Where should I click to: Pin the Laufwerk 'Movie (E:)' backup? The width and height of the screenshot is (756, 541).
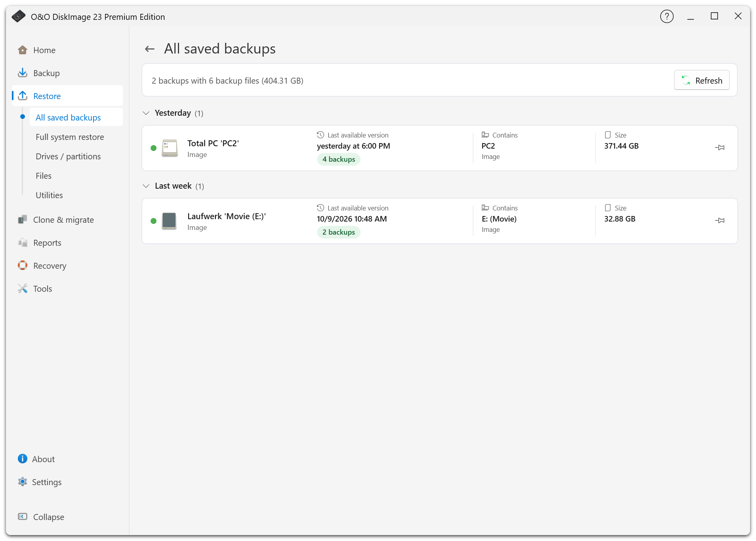[x=720, y=220]
